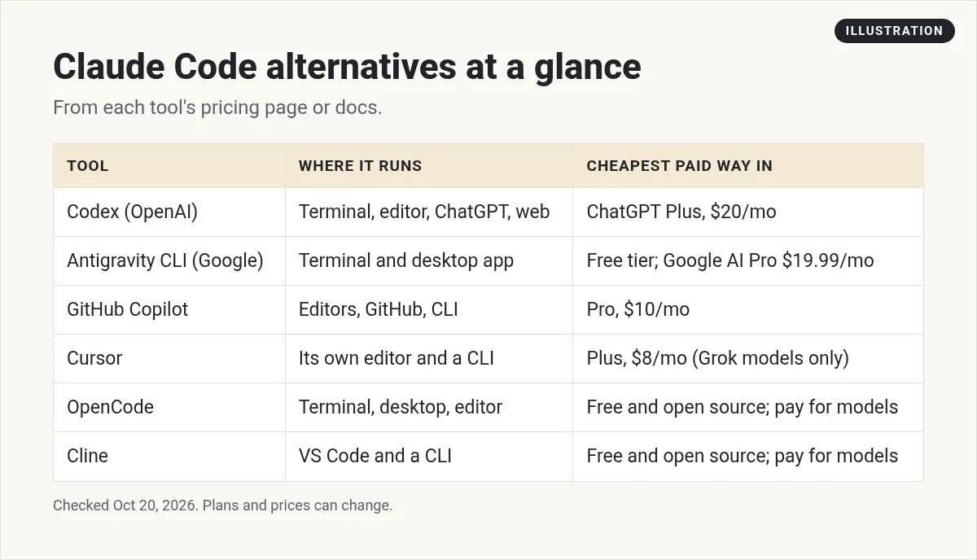
Task: Click 'ChatGPT Plus, $20/mo' cell
Action: [x=748, y=212]
